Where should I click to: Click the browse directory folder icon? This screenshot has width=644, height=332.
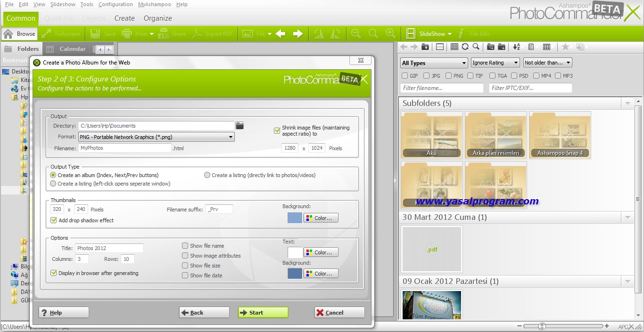pyautogui.click(x=240, y=125)
